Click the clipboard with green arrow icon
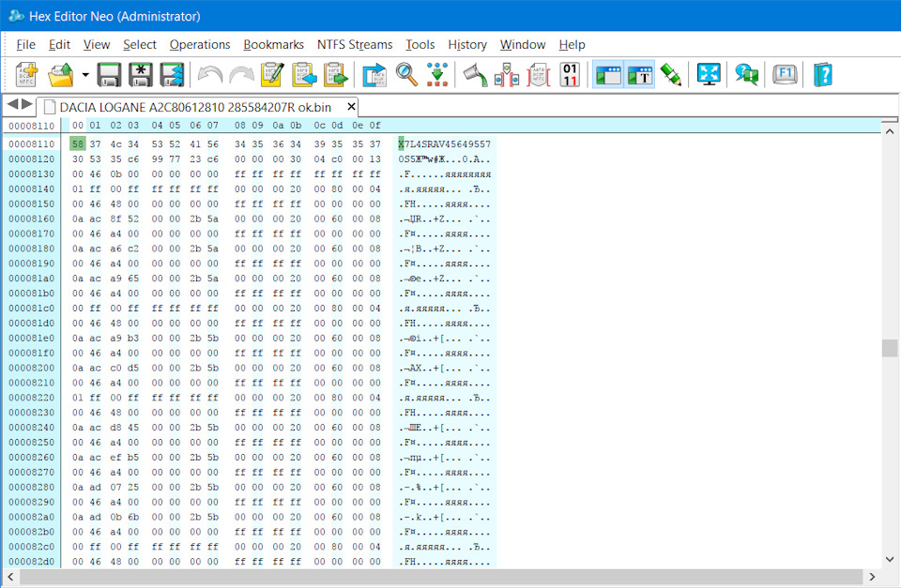Screen dimensions: 901x588 pyautogui.click(x=336, y=75)
